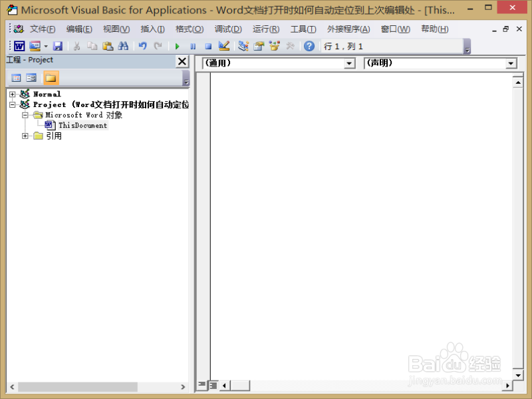Expand the 引用 folder node
532x399 pixels.
click(25, 136)
